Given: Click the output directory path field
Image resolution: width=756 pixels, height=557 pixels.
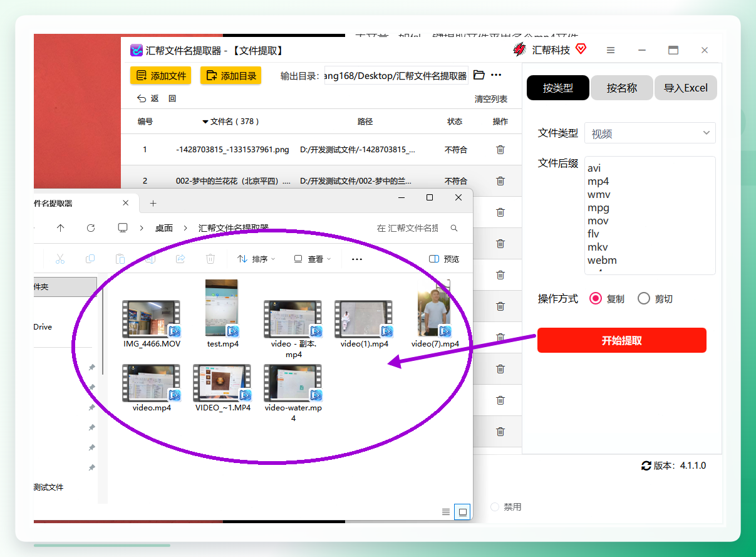Looking at the screenshot, I should [396, 76].
